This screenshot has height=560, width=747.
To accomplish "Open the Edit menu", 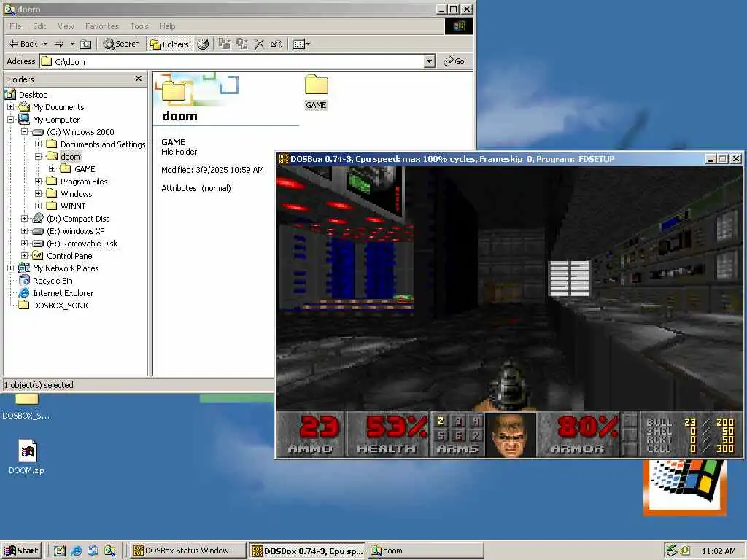I will coord(39,26).
